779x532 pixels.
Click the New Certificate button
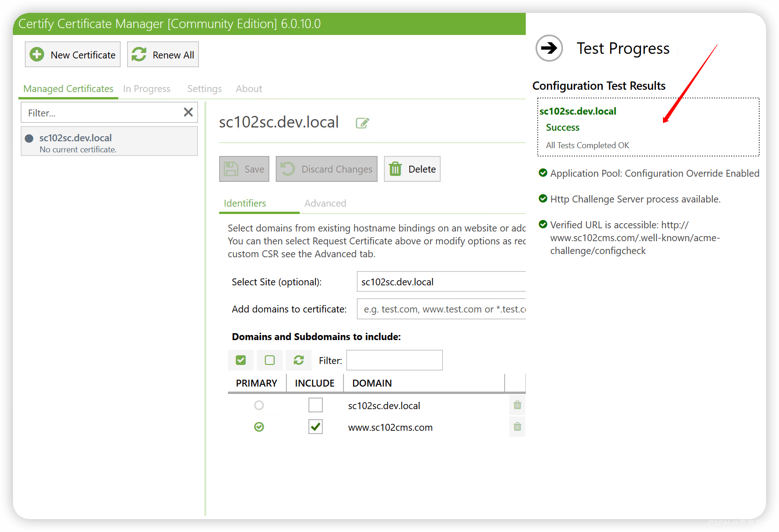pyautogui.click(x=73, y=54)
